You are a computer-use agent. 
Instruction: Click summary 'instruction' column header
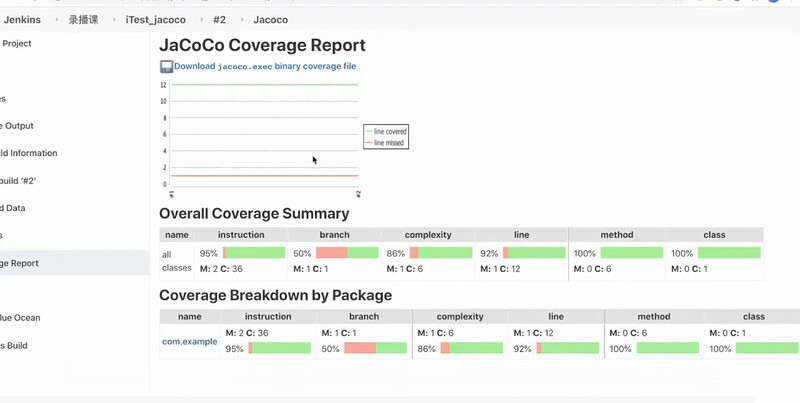point(241,235)
